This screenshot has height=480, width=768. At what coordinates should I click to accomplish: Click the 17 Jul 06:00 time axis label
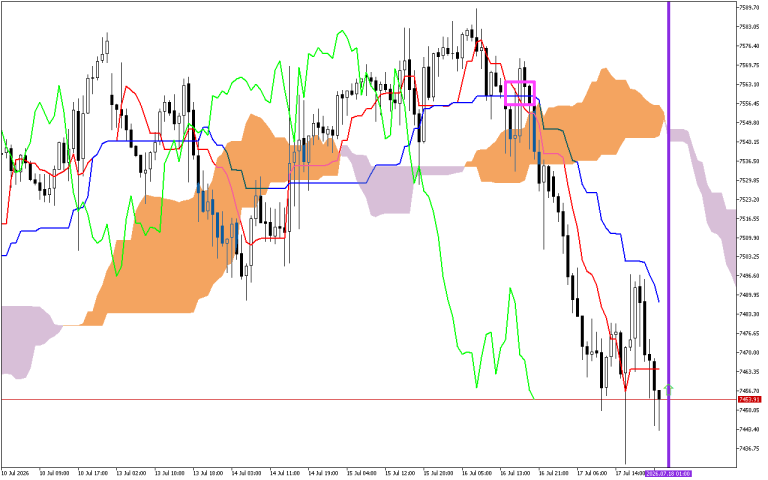[x=592, y=474]
